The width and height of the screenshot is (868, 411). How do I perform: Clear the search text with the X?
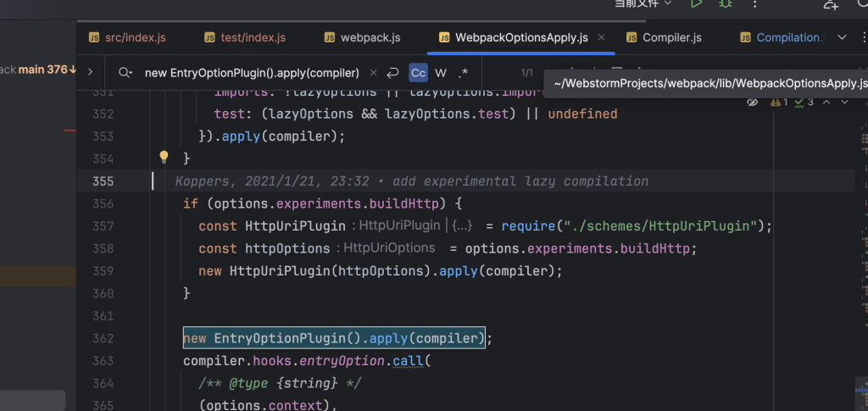coord(374,73)
